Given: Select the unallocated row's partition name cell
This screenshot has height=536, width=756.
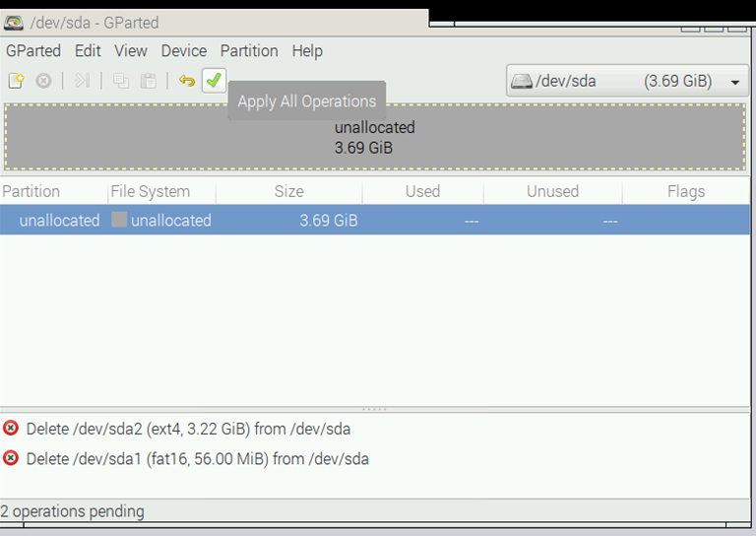Looking at the screenshot, I should pyautogui.click(x=59, y=221).
